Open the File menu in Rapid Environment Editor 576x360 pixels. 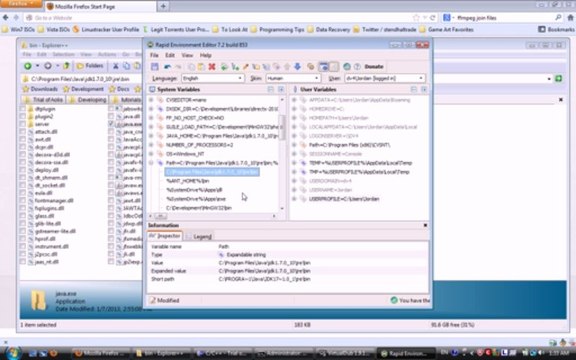(x=154, y=55)
